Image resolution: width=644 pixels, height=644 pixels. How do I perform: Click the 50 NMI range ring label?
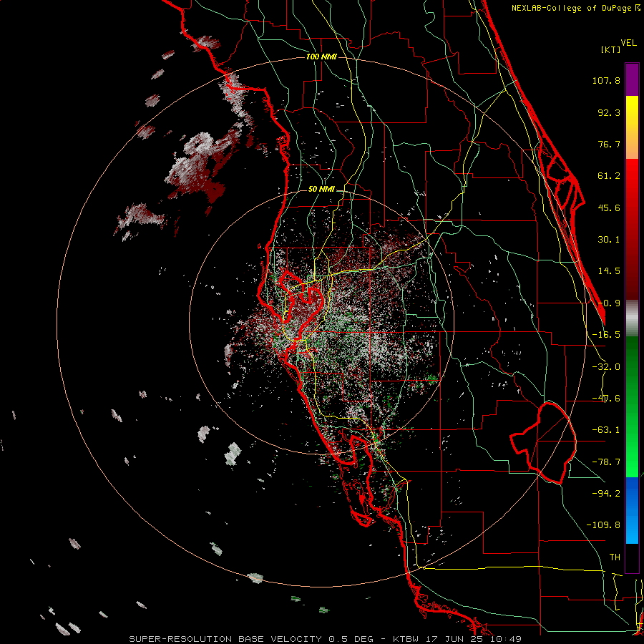pyautogui.click(x=321, y=190)
